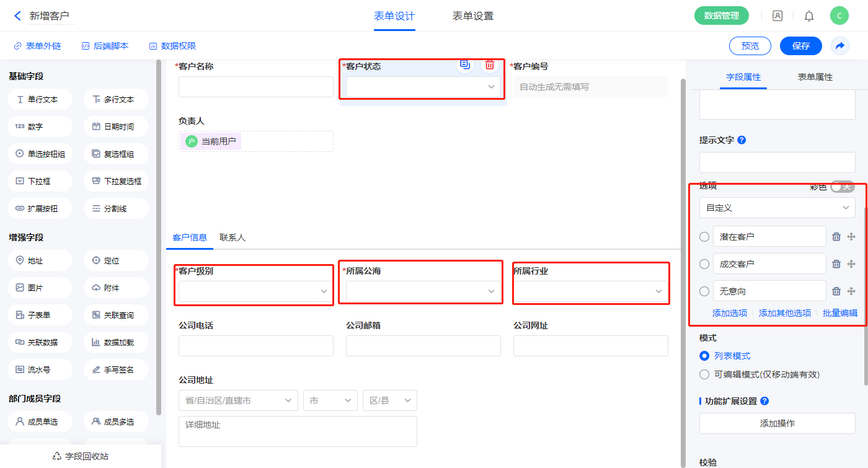Open the notification bell icon
The image size is (868, 468).
click(809, 16)
